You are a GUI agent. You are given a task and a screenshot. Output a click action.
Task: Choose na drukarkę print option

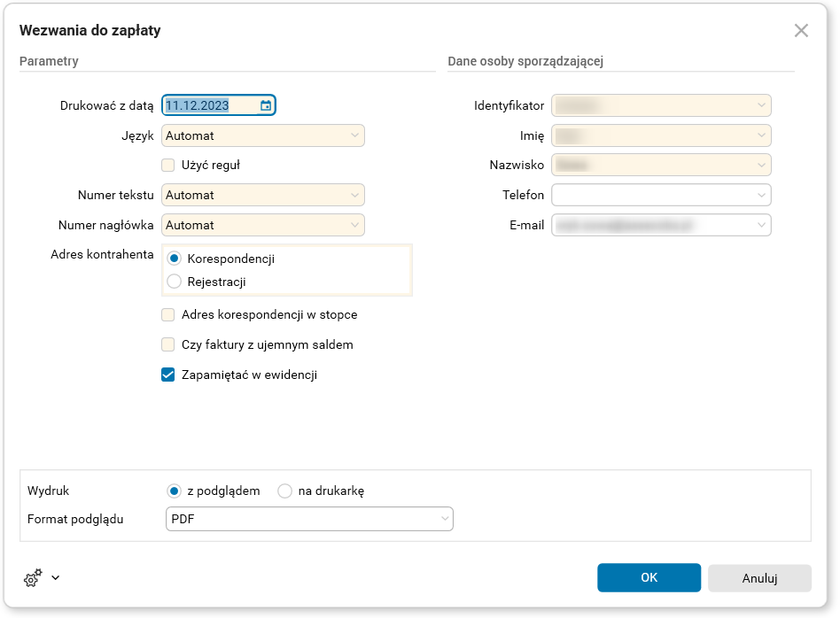(x=285, y=491)
